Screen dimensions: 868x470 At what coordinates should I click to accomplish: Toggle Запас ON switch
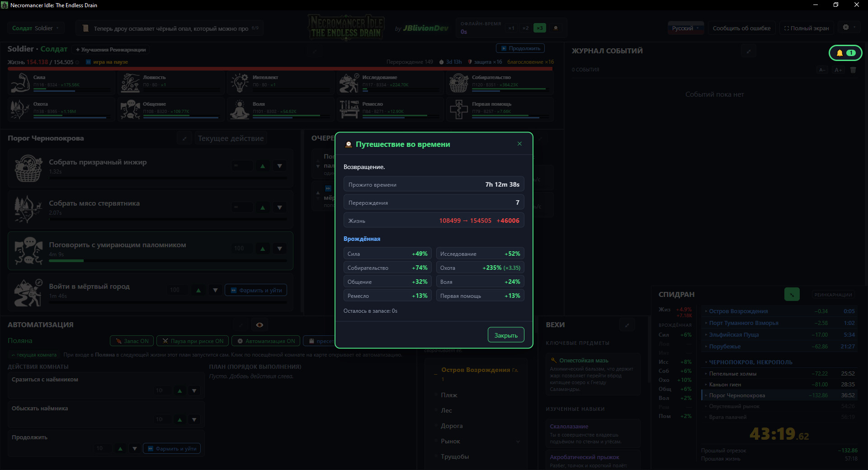(132, 341)
